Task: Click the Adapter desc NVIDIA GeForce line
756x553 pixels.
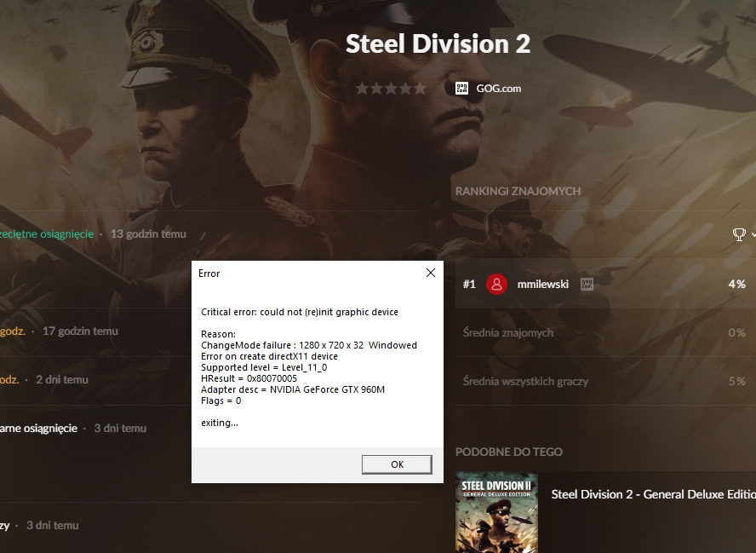Action: click(x=293, y=390)
